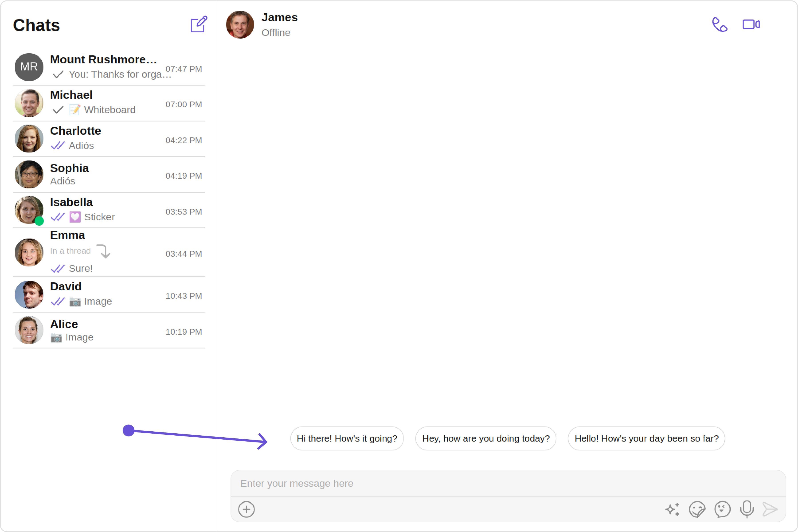
Task: Open Isabella's chat with Sticker message
Action: coord(109,210)
